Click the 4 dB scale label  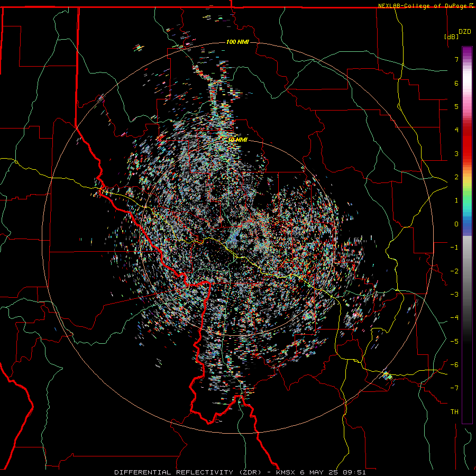[456, 130]
